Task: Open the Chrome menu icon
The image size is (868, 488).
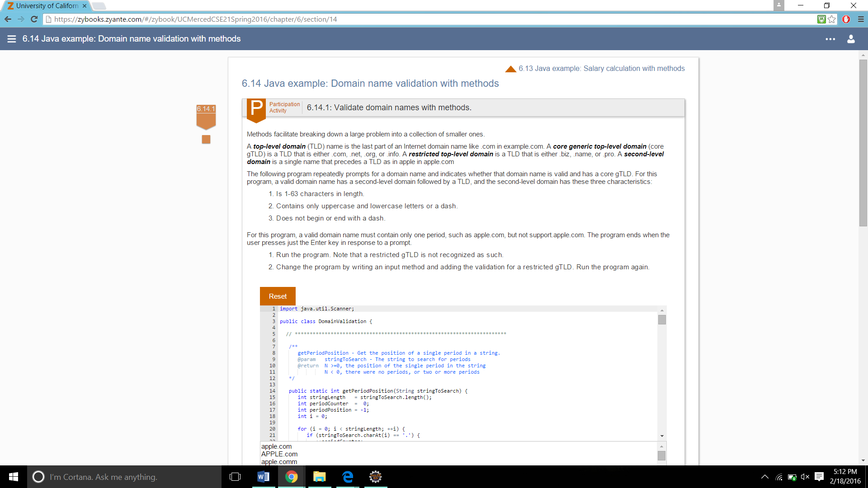Action: tap(861, 19)
